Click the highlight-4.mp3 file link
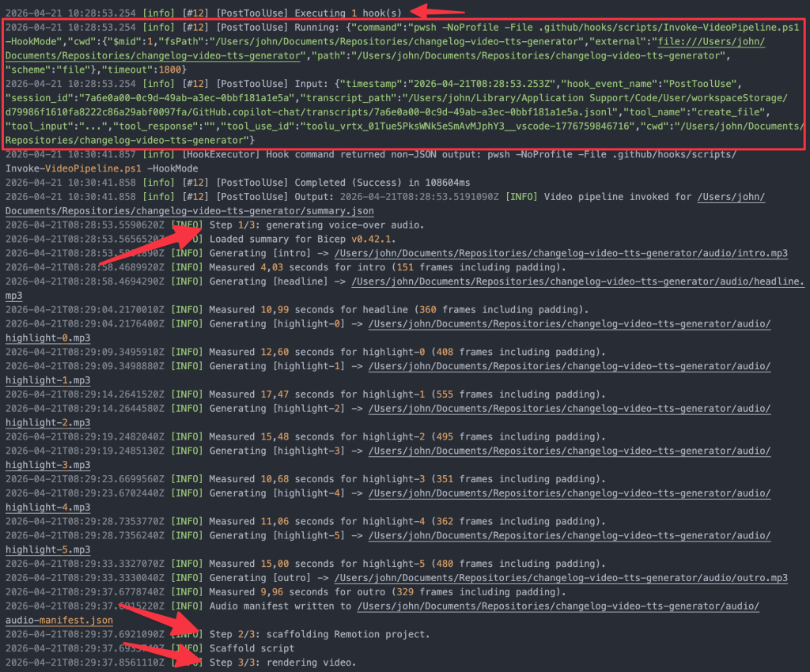 point(47,507)
